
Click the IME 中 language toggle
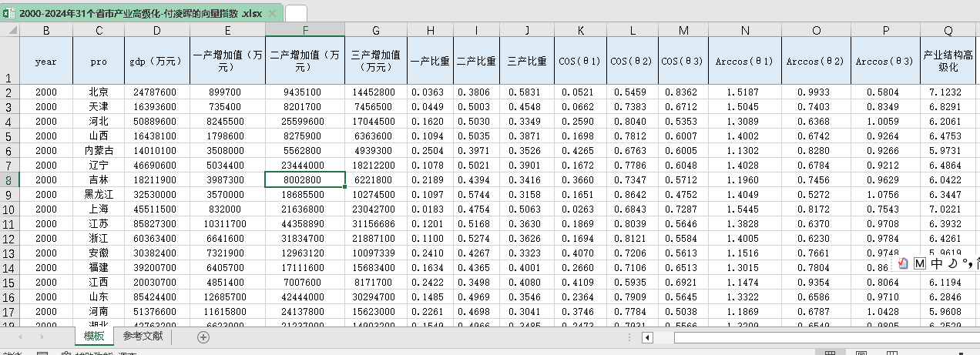point(936,263)
